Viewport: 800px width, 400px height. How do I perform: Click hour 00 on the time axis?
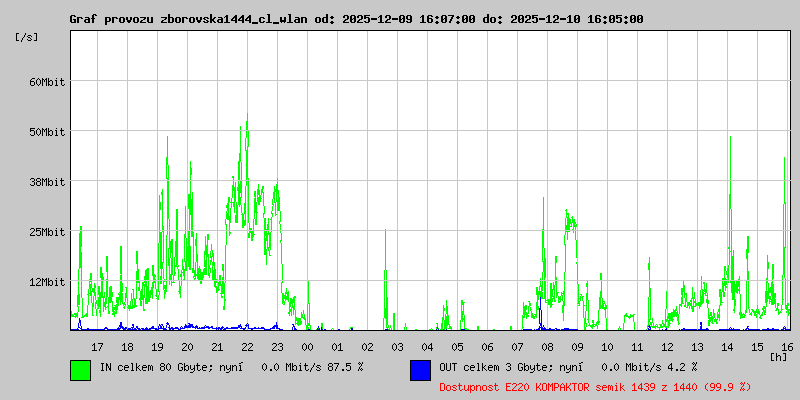(x=307, y=346)
